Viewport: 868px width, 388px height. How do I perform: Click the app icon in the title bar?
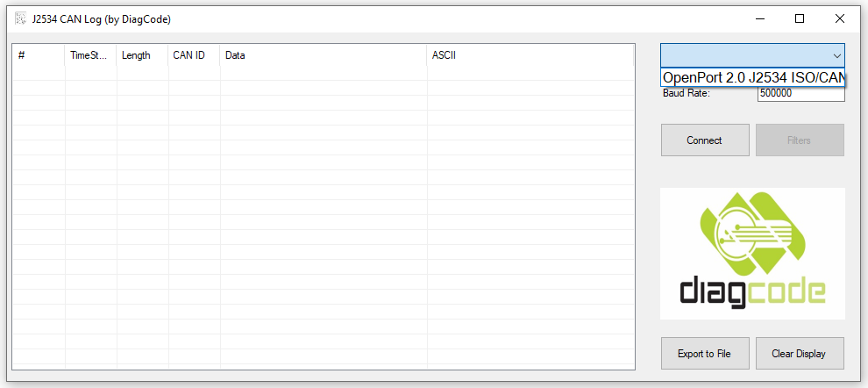click(18, 18)
